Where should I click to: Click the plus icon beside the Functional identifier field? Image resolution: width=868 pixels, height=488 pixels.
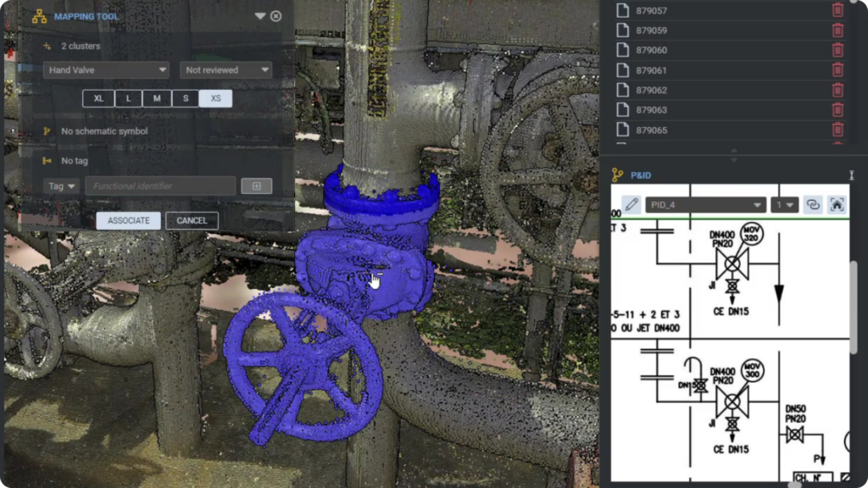click(256, 186)
